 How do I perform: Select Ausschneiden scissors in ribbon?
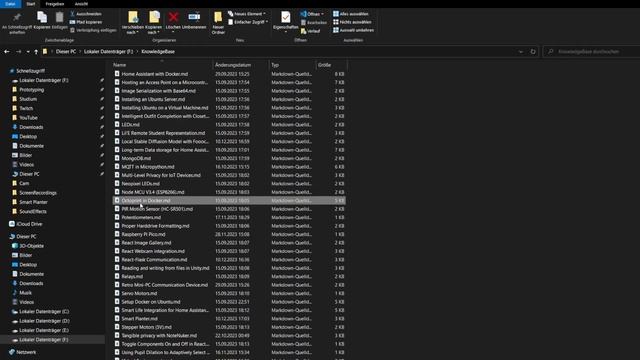point(86,14)
